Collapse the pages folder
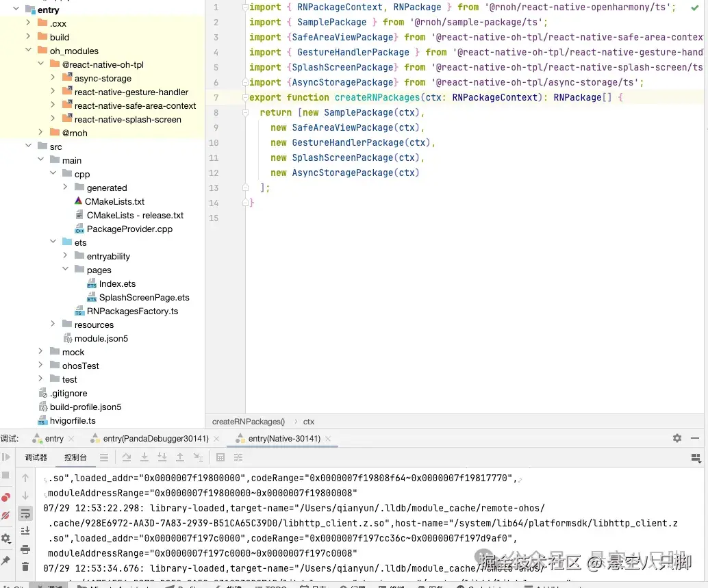Image resolution: width=708 pixels, height=588 pixels. [65, 268]
